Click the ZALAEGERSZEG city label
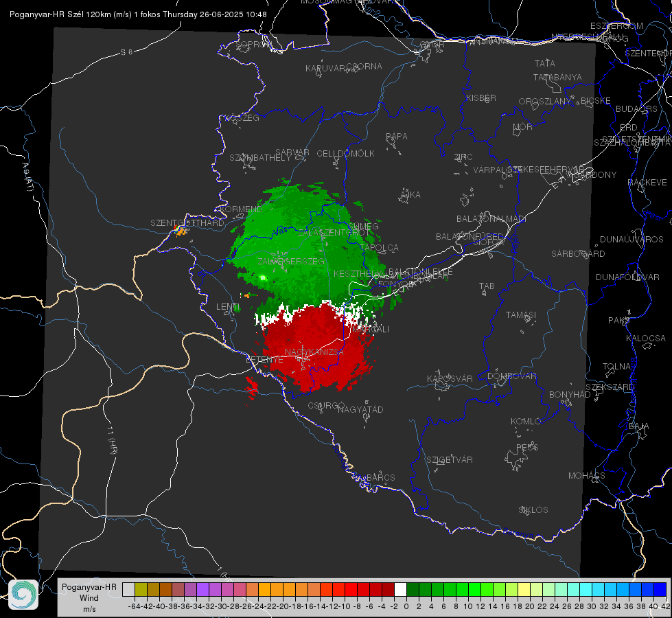This screenshot has width=672, height=618. 291,261
